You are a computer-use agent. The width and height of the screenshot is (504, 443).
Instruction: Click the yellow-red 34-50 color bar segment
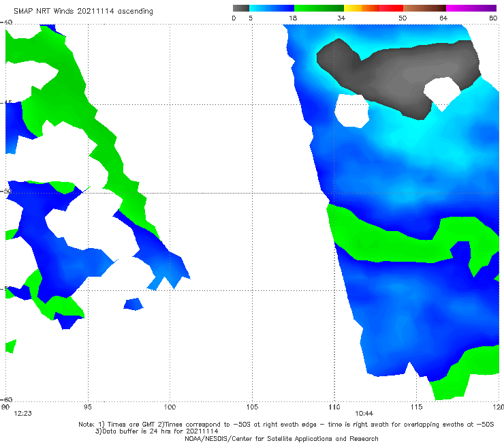point(373,8)
